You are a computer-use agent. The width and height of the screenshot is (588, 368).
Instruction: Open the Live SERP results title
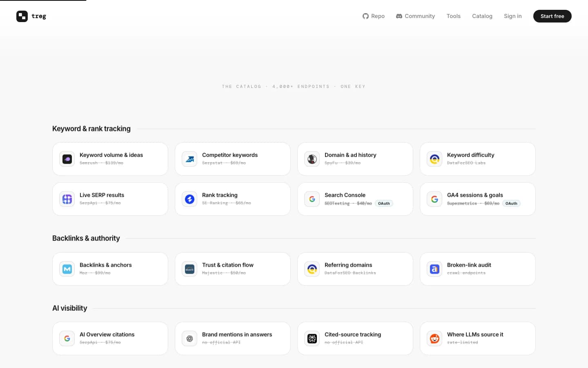click(102, 195)
